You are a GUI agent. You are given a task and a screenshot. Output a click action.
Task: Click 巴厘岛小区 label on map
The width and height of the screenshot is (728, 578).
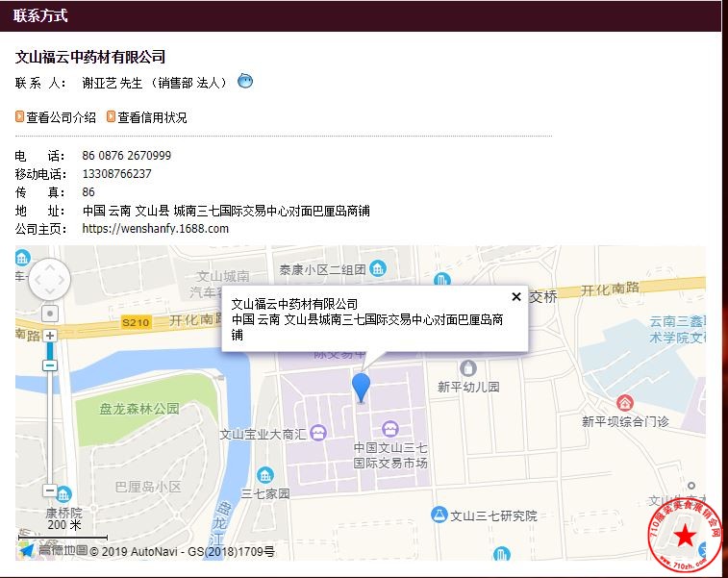coord(148,487)
